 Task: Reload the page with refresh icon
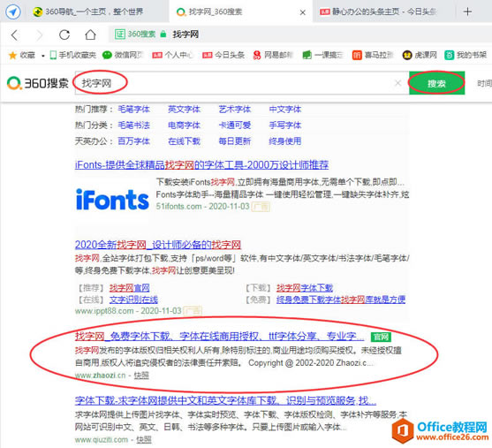64,34
